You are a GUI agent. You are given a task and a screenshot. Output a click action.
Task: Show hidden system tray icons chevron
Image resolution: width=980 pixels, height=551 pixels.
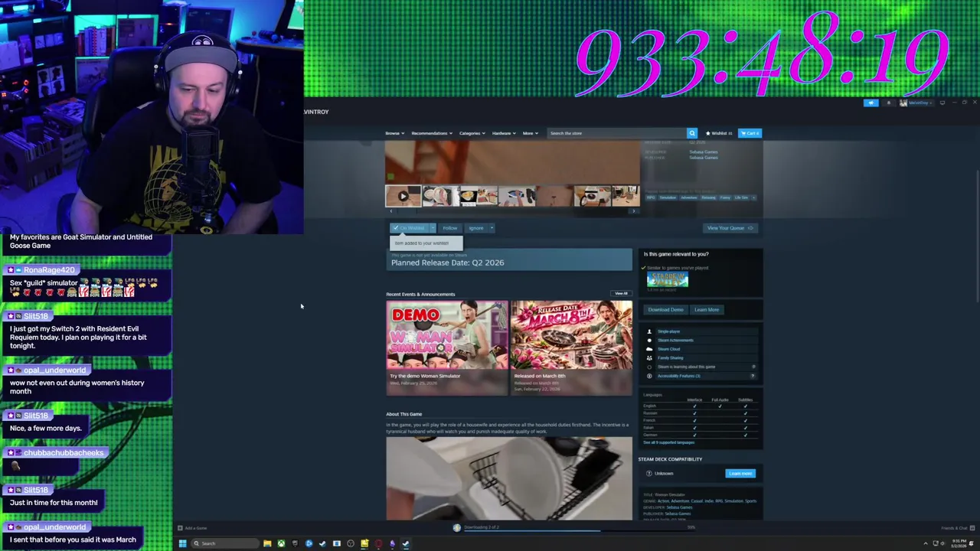[x=926, y=543]
